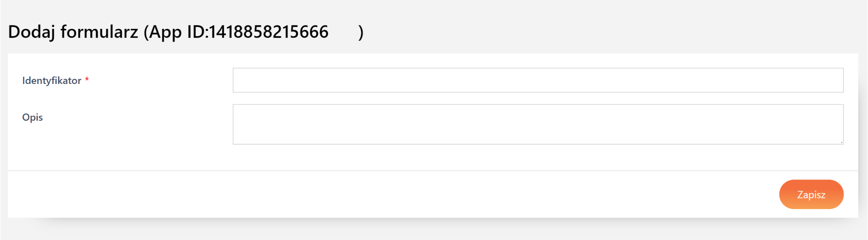The height and width of the screenshot is (240, 868).
Task: Click the blank gap before closing parenthesis
Action: pos(343,32)
